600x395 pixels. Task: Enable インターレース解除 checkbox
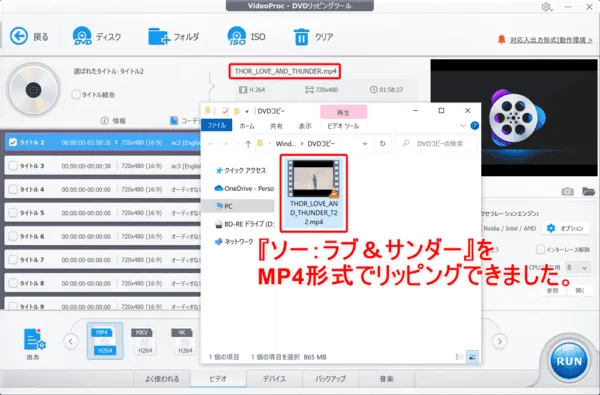pyautogui.click(x=540, y=250)
